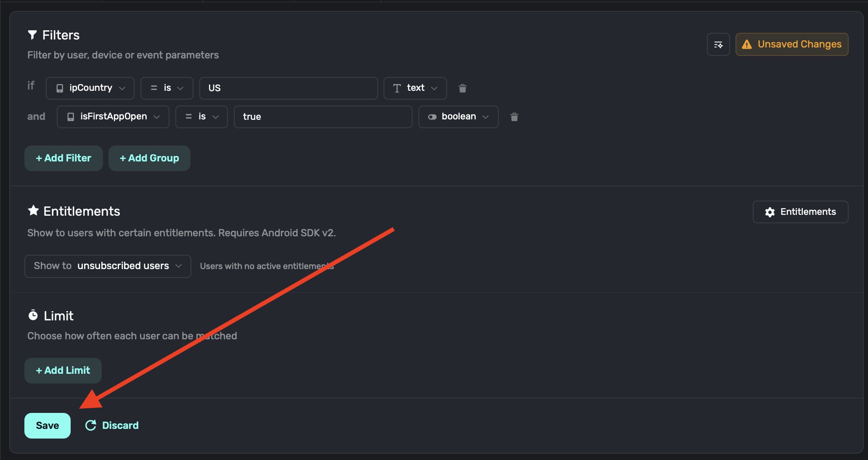Change the second filter's 'is' operator

click(x=201, y=117)
